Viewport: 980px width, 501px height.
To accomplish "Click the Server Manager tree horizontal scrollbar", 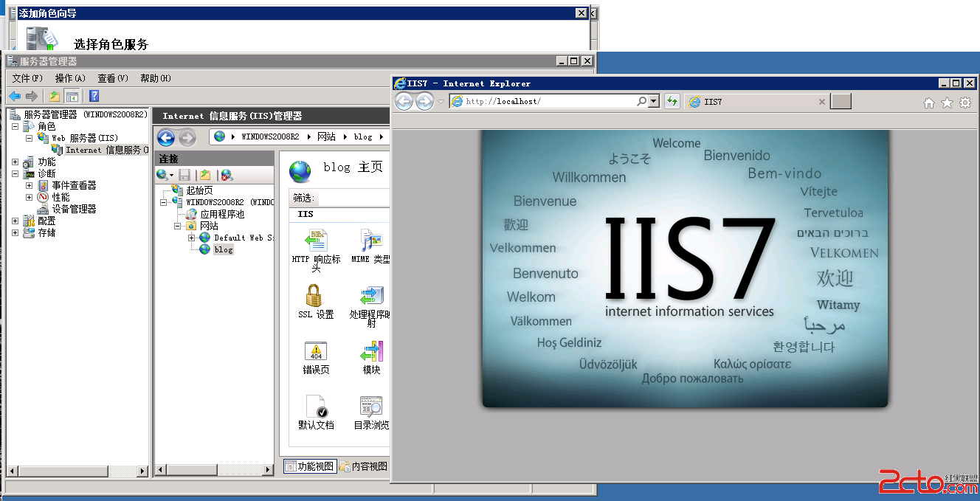I will [x=77, y=470].
